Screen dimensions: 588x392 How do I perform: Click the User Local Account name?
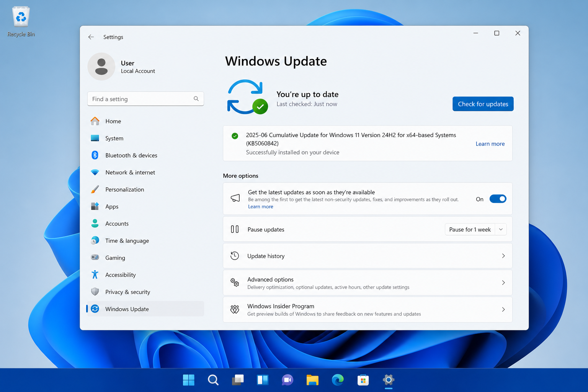pyautogui.click(x=138, y=67)
